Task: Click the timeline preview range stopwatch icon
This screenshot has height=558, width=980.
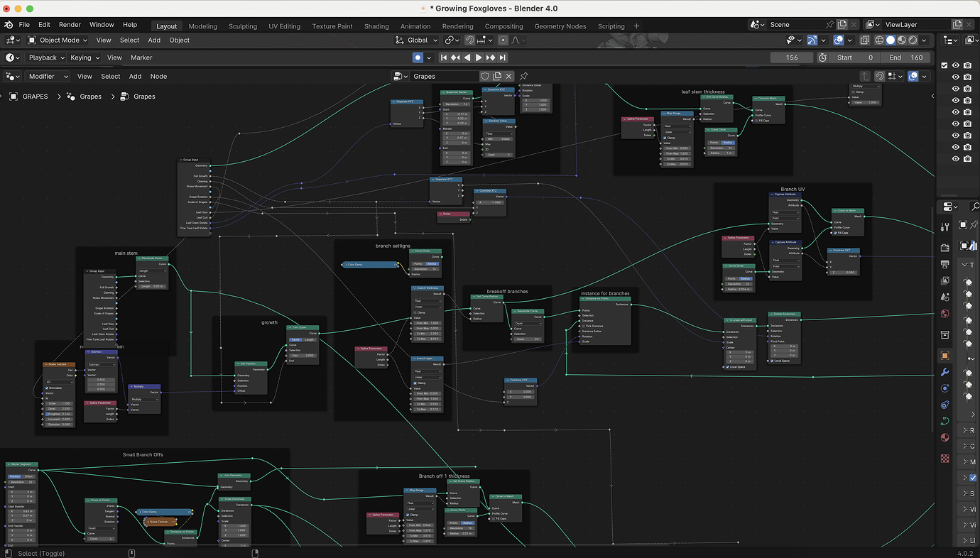Action: click(823, 58)
